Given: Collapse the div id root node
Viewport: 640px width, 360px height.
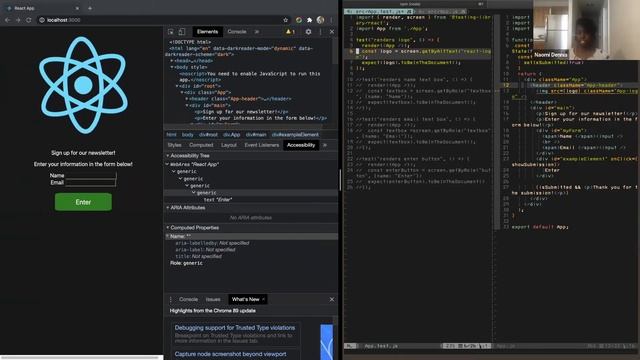Looking at the screenshot, I should [177, 86].
